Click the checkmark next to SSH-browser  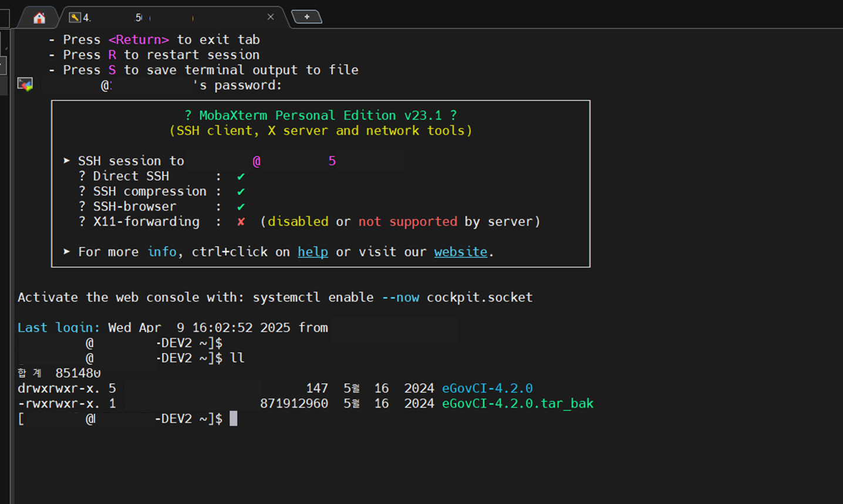[241, 207]
